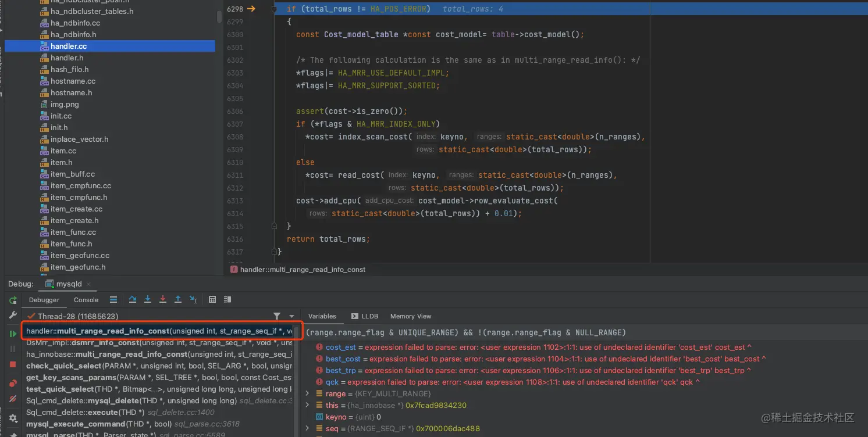The width and height of the screenshot is (868, 437).
Task: Open the thread selector dropdown arrow
Action: coord(291,316)
